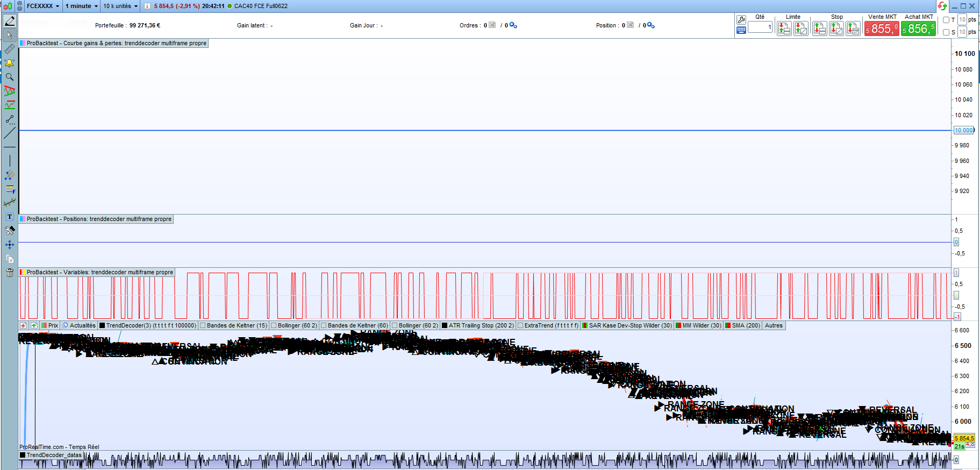The width and height of the screenshot is (980, 470).
Task: Click the S points input field
Action: pos(962,32)
